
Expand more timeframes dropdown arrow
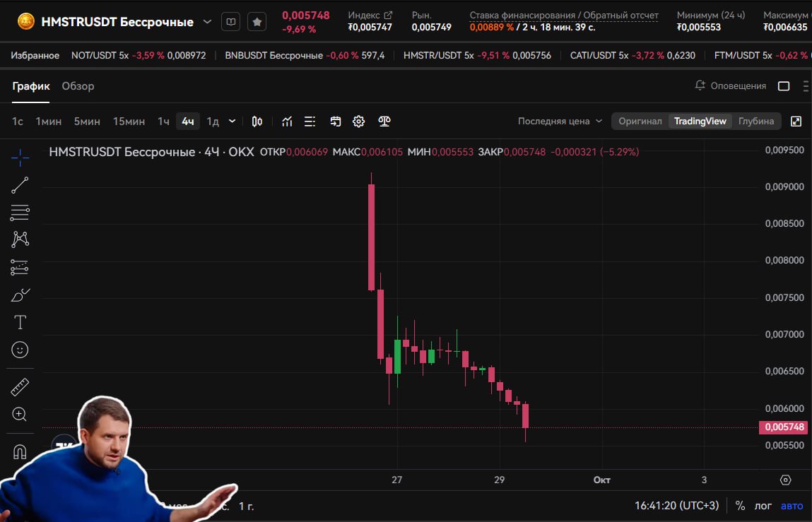pyautogui.click(x=232, y=121)
